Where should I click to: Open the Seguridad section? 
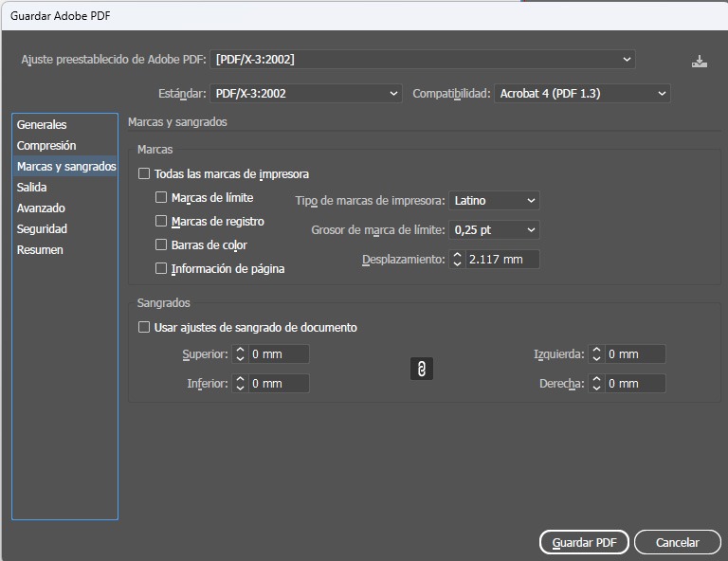pyautogui.click(x=42, y=229)
